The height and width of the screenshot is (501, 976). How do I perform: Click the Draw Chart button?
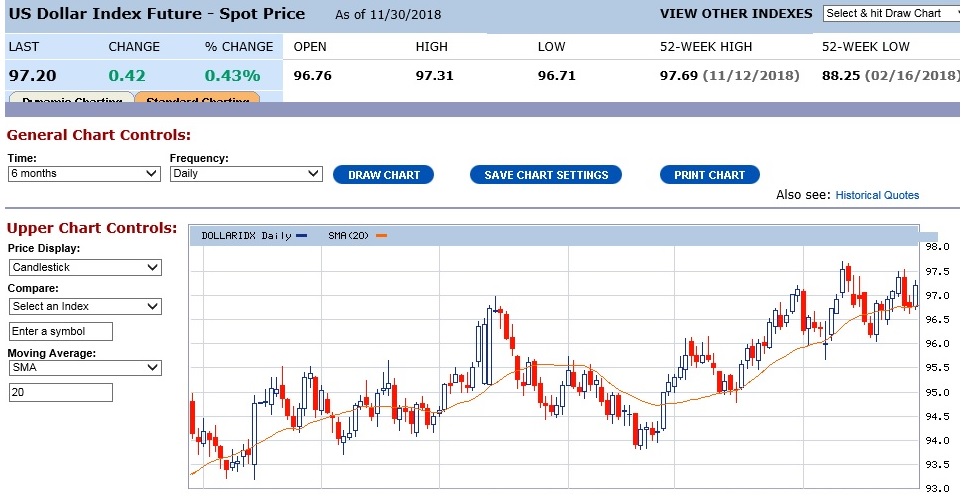(x=383, y=175)
